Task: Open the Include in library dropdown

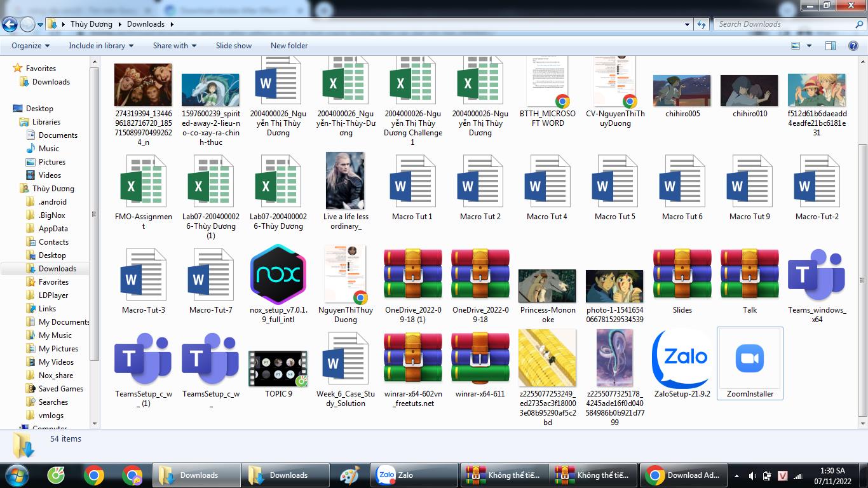Action: 101,46
